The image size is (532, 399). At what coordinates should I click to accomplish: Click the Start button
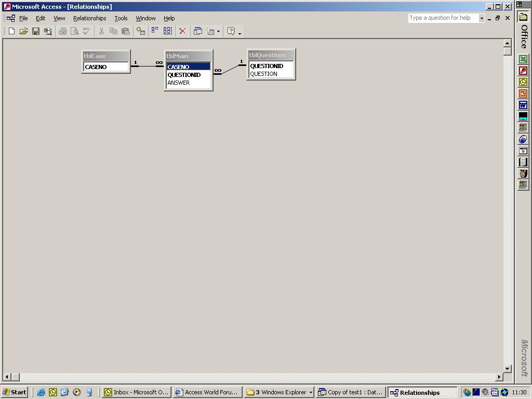[14, 392]
